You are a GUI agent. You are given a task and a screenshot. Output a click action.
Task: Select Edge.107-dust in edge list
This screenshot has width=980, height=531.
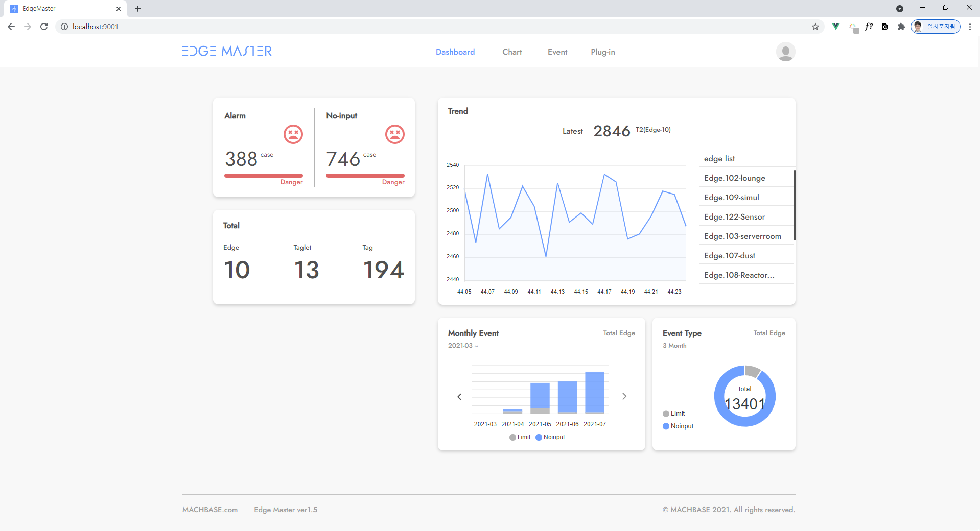746,256
